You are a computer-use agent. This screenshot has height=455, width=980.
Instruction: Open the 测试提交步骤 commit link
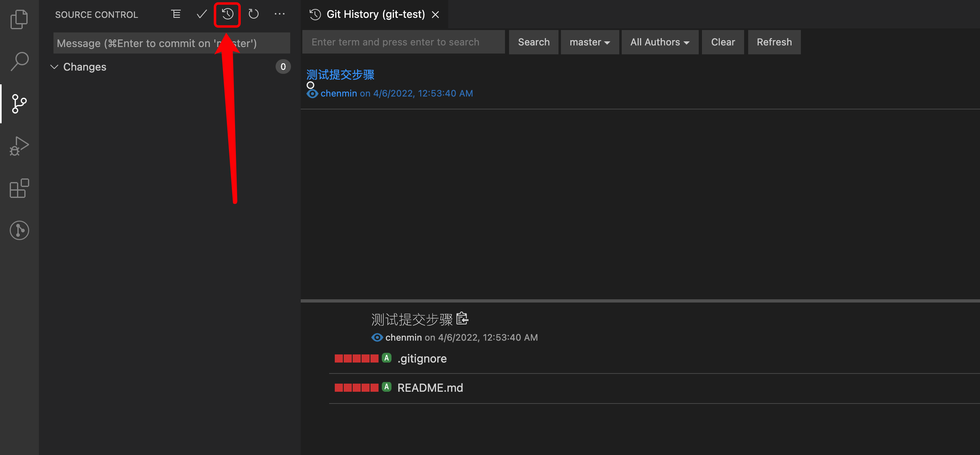pyautogui.click(x=340, y=75)
